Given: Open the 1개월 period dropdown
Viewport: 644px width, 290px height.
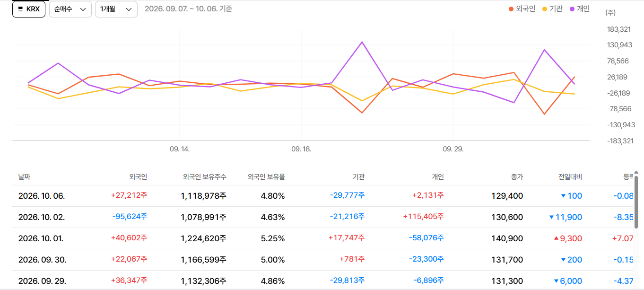Looking at the screenshot, I should click(116, 9).
